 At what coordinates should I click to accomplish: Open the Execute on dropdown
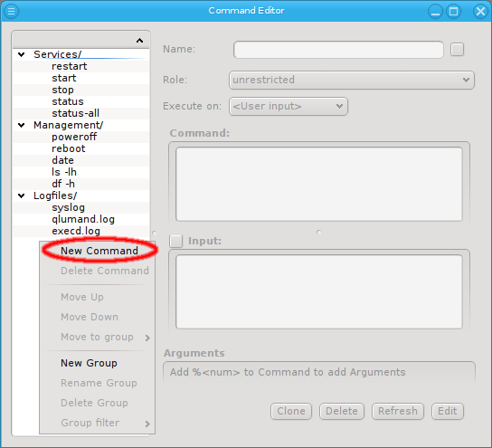pos(289,107)
